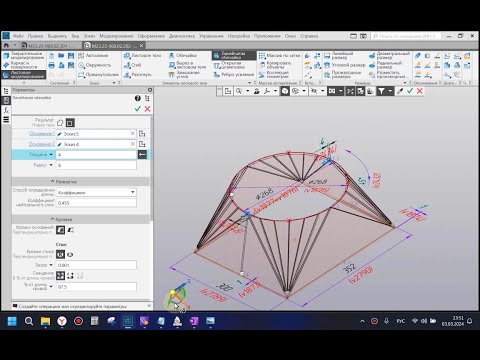Clear the Эскиз:5 selection in Основание 1
This screenshot has height=360, width=480.
coord(132,134)
